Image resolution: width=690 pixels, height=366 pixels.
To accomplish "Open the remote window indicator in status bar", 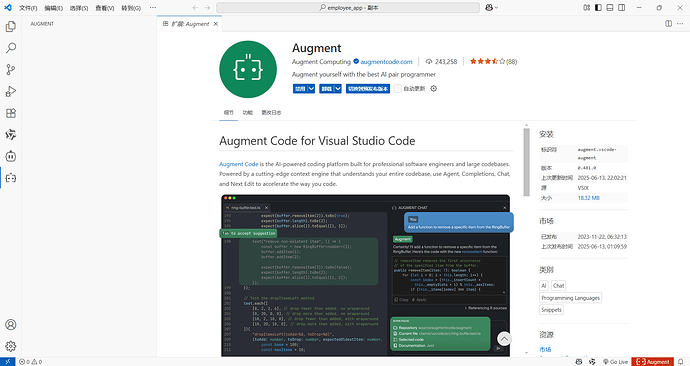I will pyautogui.click(x=7, y=362).
